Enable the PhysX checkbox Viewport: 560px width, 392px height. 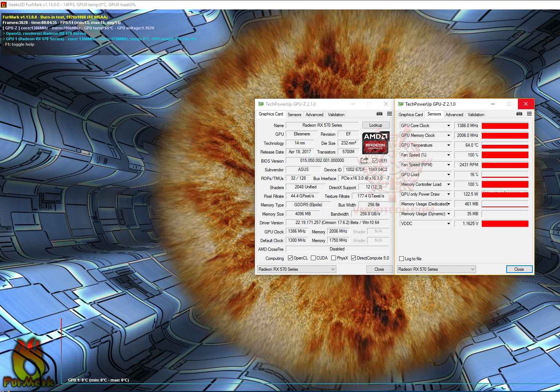tap(333, 258)
